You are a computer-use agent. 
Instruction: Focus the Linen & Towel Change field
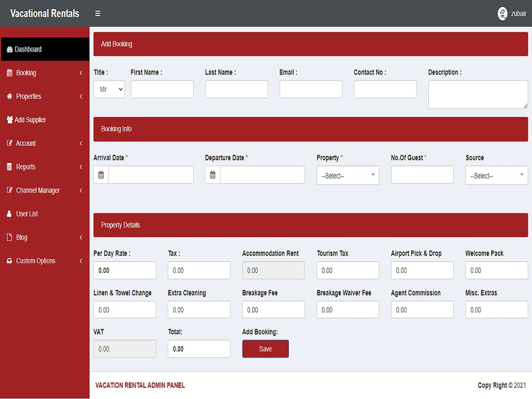[125, 310]
